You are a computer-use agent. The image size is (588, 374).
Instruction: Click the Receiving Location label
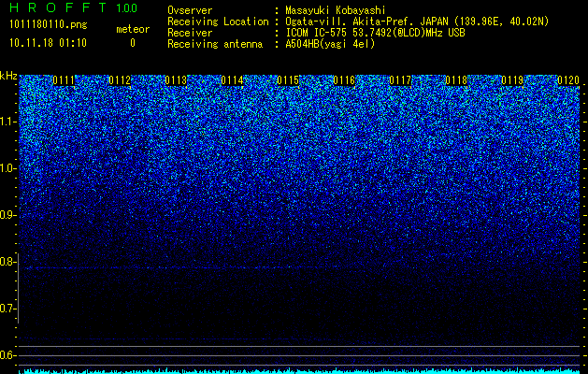[x=218, y=22]
